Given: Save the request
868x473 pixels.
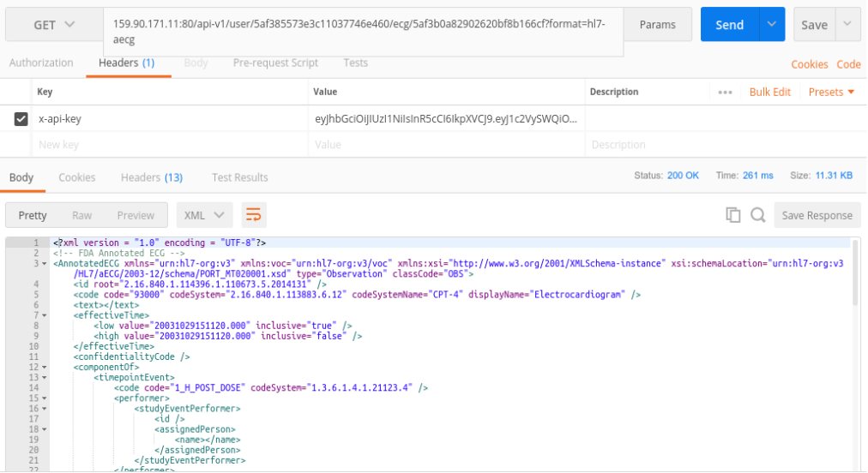Looking at the screenshot, I should [814, 25].
